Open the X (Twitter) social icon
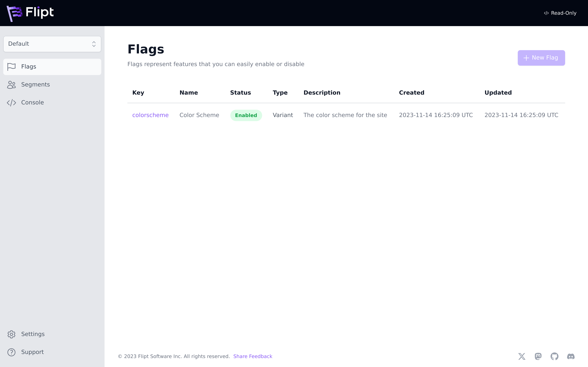Viewport: 588px width, 367px height. tap(522, 356)
